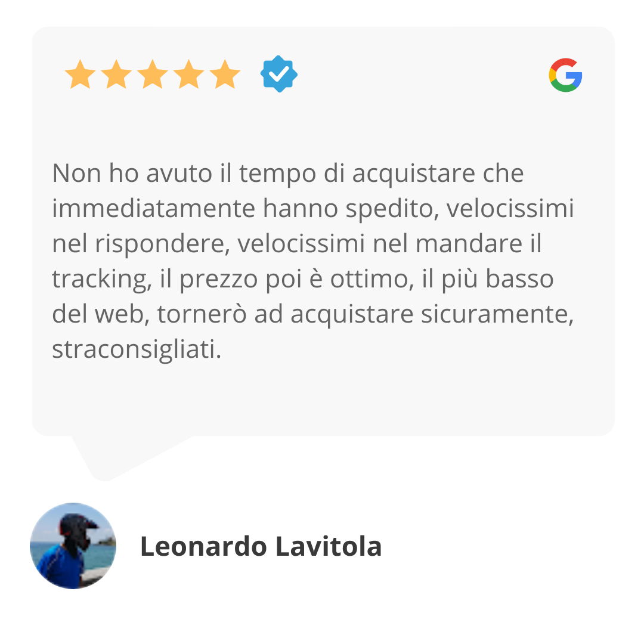Click the first name "Leonardo"
644x644 pixels.
(x=204, y=547)
